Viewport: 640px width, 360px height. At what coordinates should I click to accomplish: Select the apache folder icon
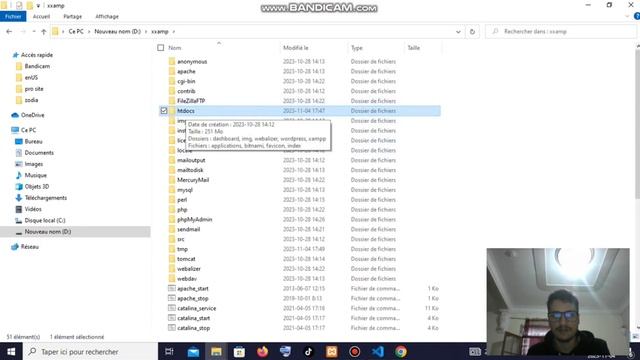(x=172, y=71)
